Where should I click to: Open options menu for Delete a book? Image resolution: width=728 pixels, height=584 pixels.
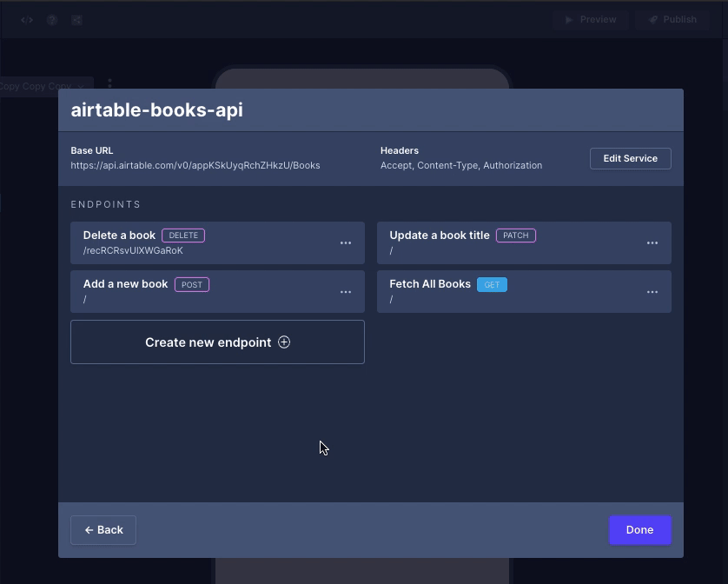click(346, 243)
